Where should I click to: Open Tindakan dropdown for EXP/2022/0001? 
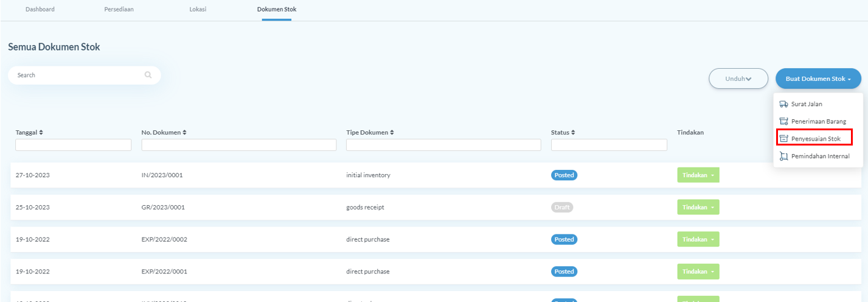click(x=698, y=272)
